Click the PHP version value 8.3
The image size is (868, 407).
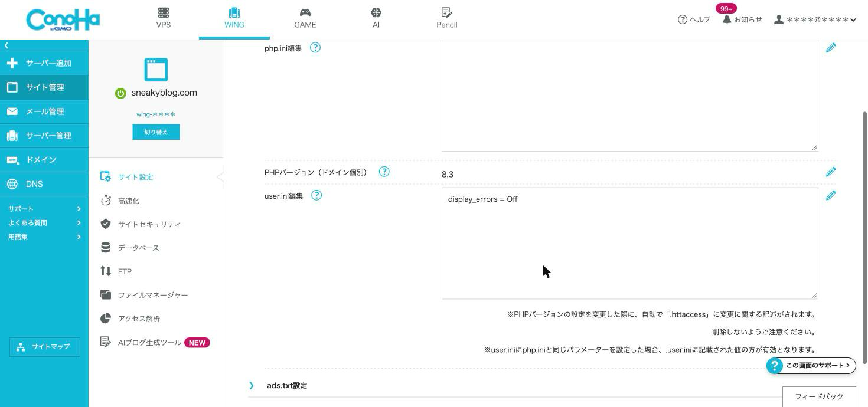click(x=448, y=174)
